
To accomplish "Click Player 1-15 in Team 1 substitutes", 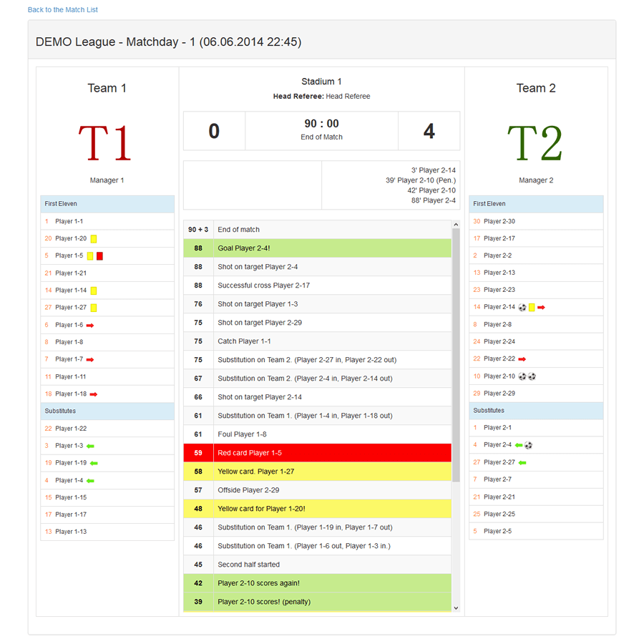I will [x=107, y=497].
